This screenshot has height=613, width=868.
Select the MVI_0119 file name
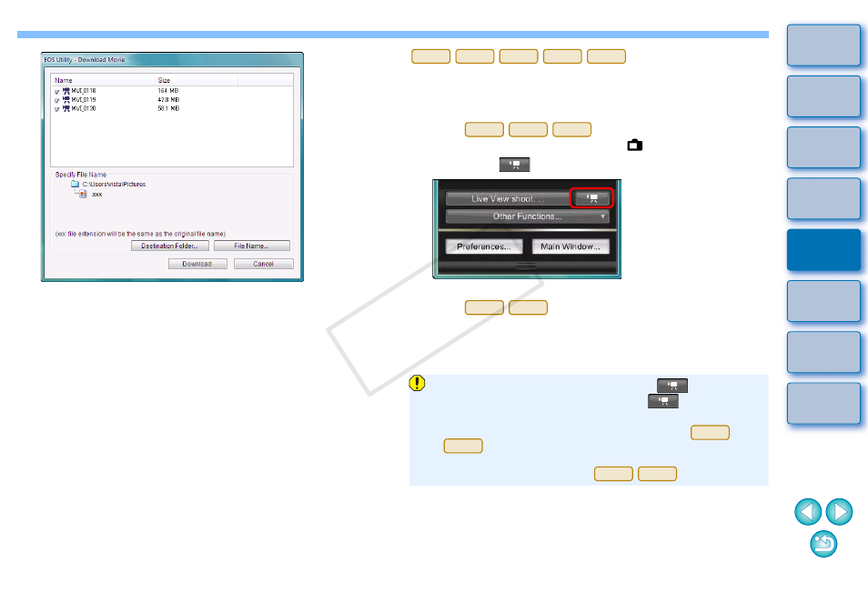point(84,99)
